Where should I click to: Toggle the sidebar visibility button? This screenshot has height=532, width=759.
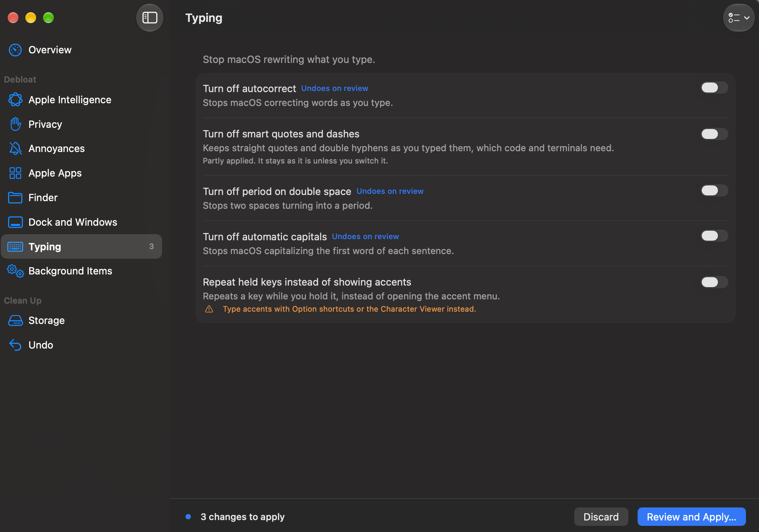(150, 18)
